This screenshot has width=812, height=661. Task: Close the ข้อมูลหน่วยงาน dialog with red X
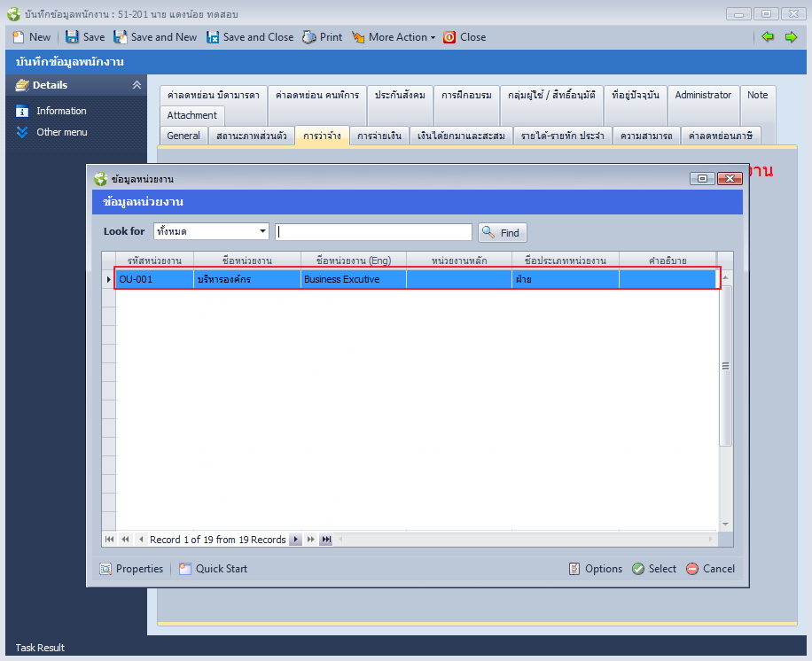(730, 179)
